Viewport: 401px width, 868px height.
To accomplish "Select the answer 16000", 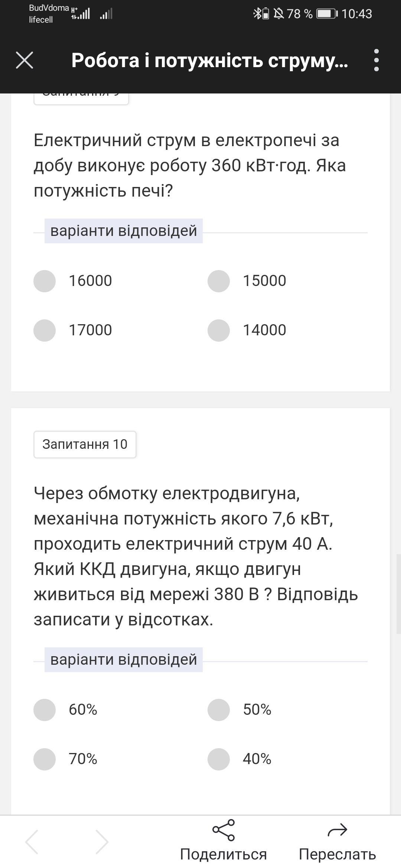I will [45, 281].
